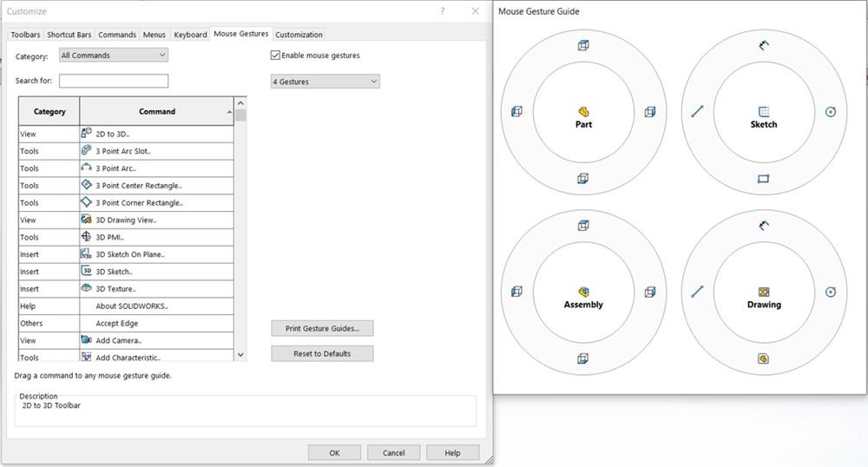
Task: Select the Add Characteristic command row
Action: pyautogui.click(x=126, y=358)
